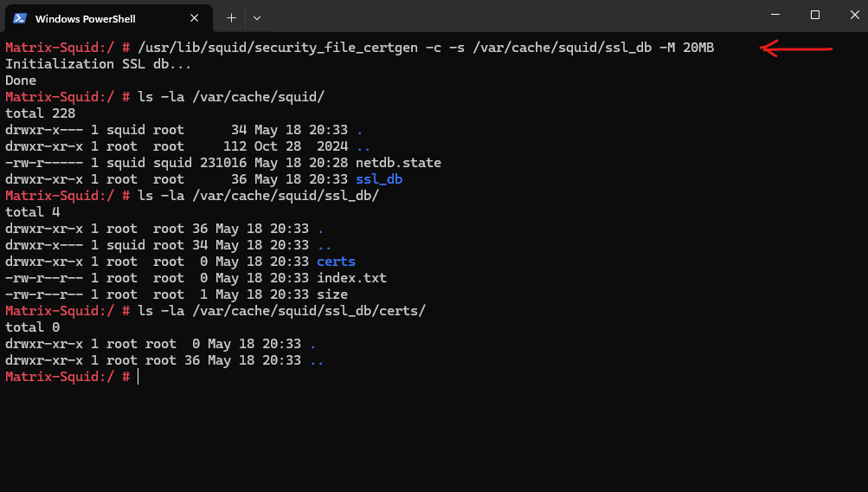Close the terminal window
The image size is (868, 492).
click(x=854, y=15)
